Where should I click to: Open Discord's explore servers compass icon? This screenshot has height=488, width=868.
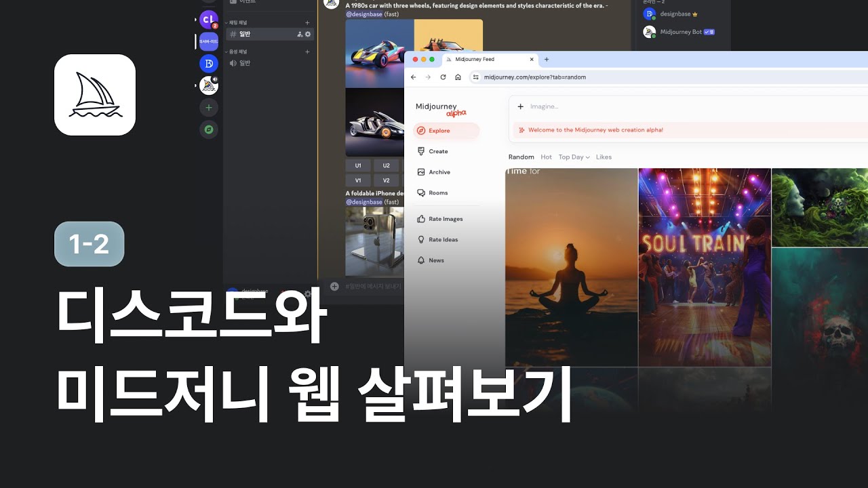[x=209, y=129]
